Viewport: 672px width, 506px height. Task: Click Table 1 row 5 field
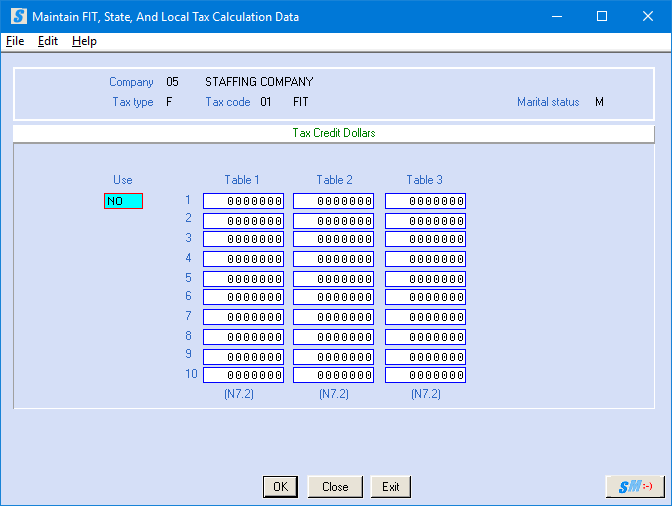click(x=243, y=279)
